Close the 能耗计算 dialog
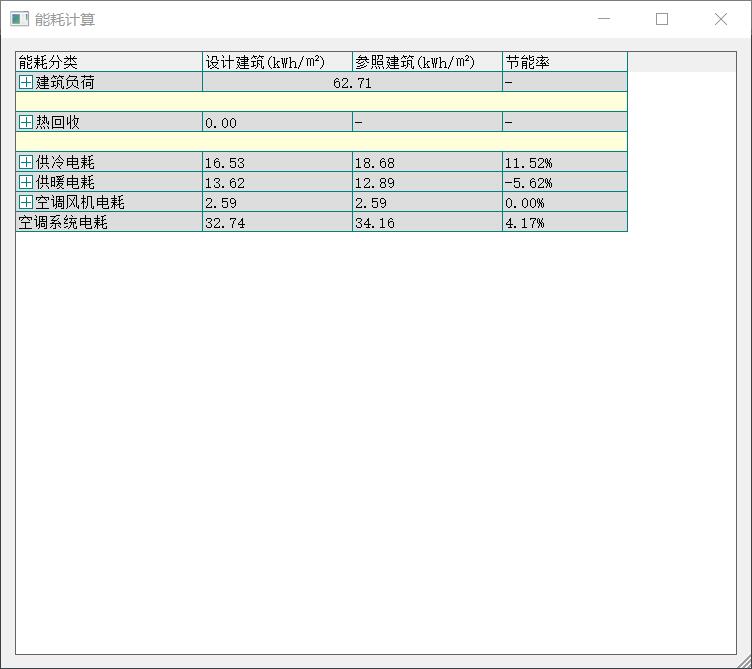752x669 pixels. point(721,19)
